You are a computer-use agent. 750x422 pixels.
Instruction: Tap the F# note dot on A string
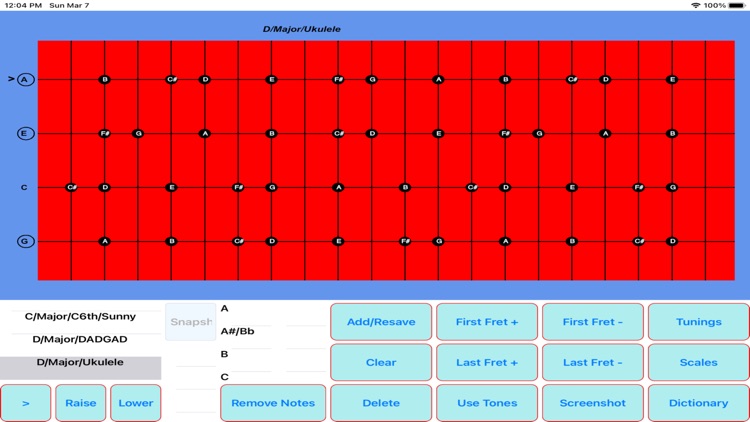point(338,79)
